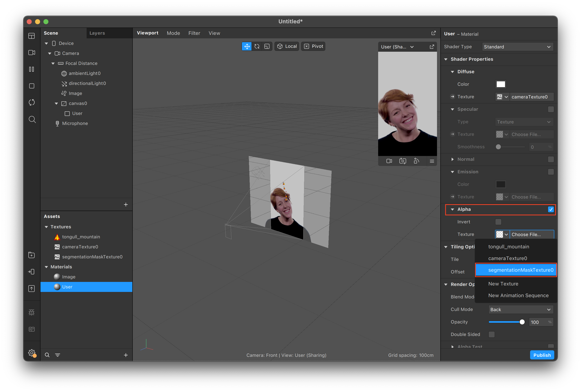Pop out viewport with external window icon
Image resolution: width=581 pixels, height=392 pixels.
433,33
